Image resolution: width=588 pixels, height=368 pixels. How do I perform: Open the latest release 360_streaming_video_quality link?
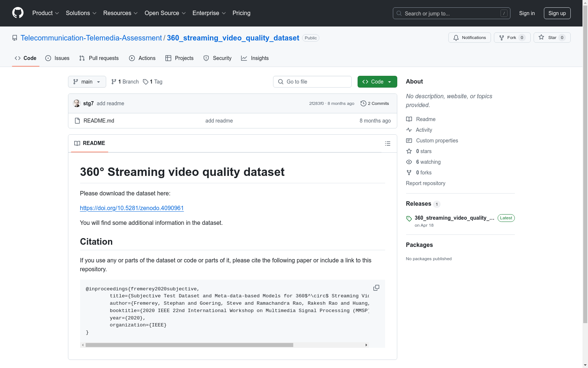(454, 218)
